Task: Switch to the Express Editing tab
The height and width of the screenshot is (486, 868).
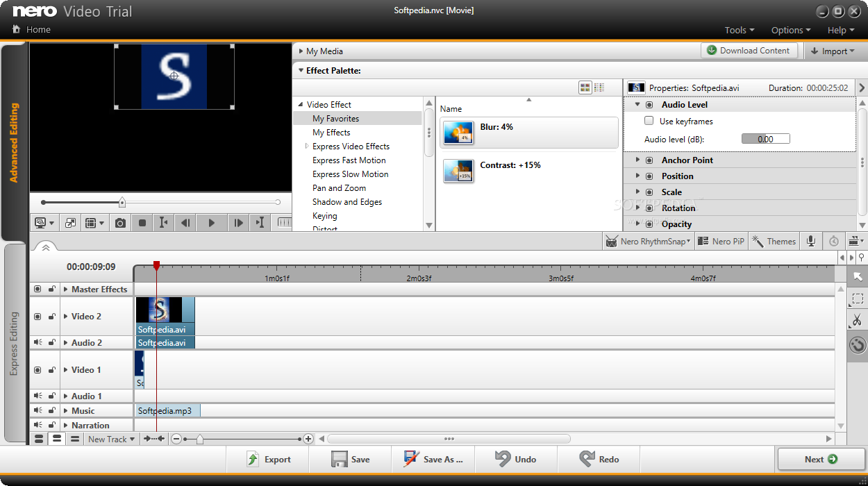Action: [x=14, y=344]
